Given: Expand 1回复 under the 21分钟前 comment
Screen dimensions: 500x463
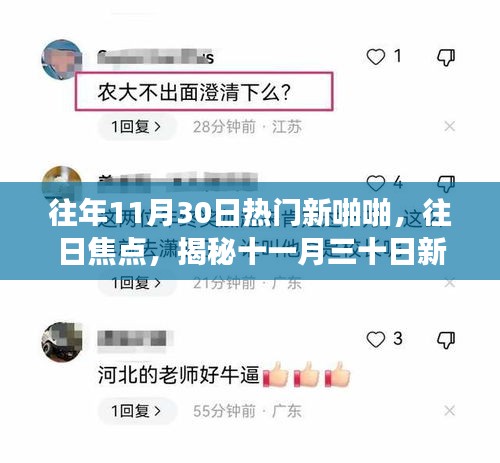Looking at the screenshot, I should [x=136, y=283].
